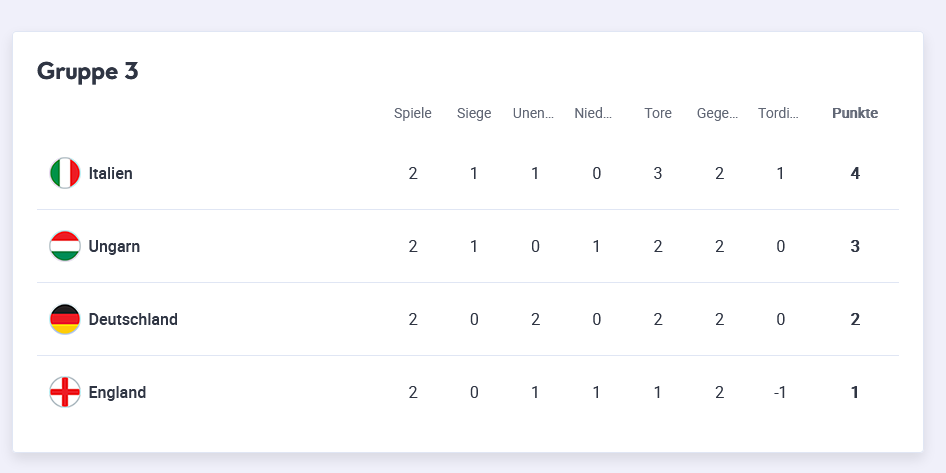Viewport: 946px width, 473px height.
Task: Click the truncated Tordifferenz column header
Action: pos(779,113)
